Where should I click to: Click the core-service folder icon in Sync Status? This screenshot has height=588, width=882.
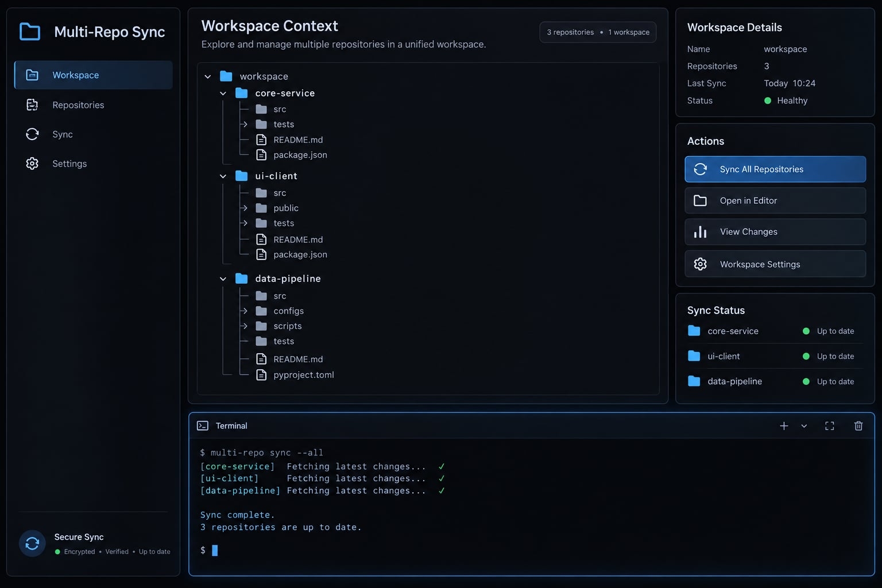coord(694,331)
